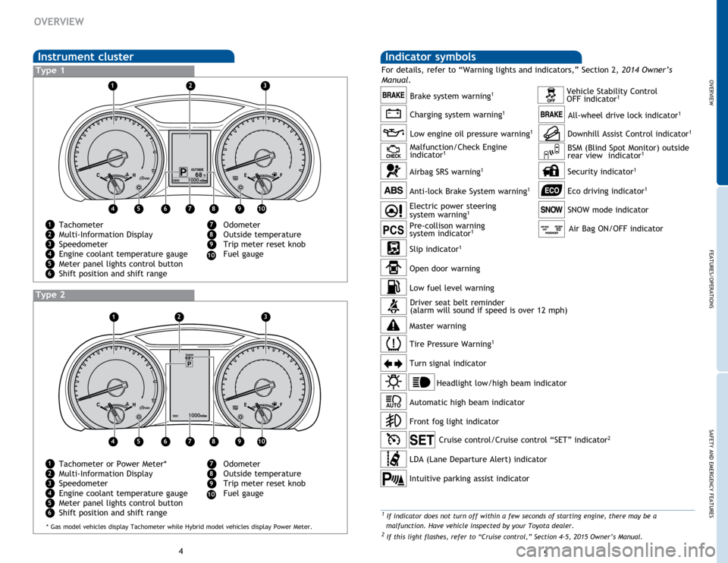Viewport: 728px width, 563px height.
Task: Select the front fog light icon
Action: click(394, 420)
